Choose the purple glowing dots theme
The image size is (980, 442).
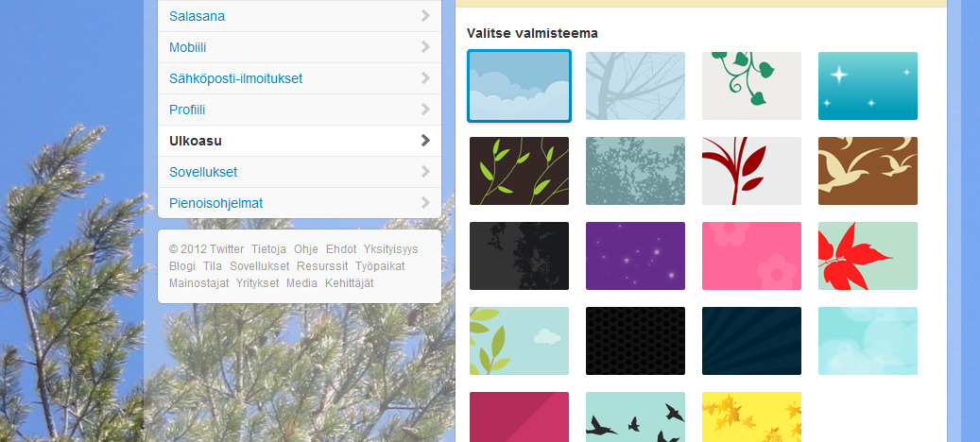[635, 256]
